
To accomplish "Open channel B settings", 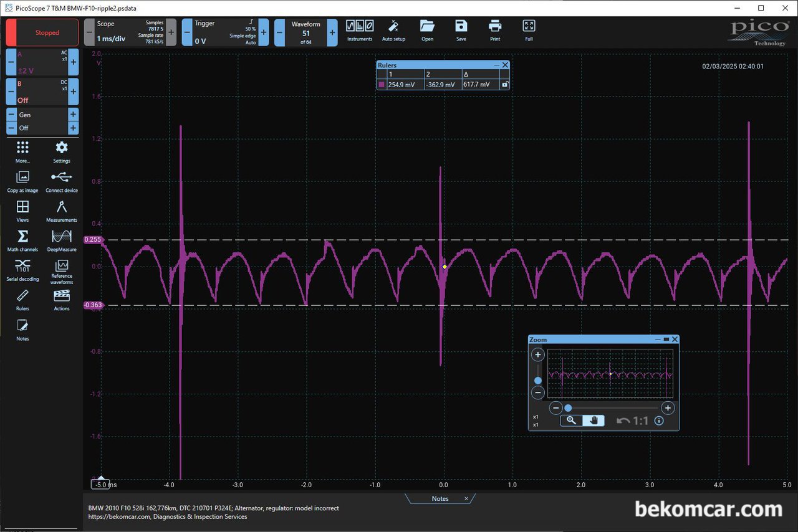I will point(42,92).
